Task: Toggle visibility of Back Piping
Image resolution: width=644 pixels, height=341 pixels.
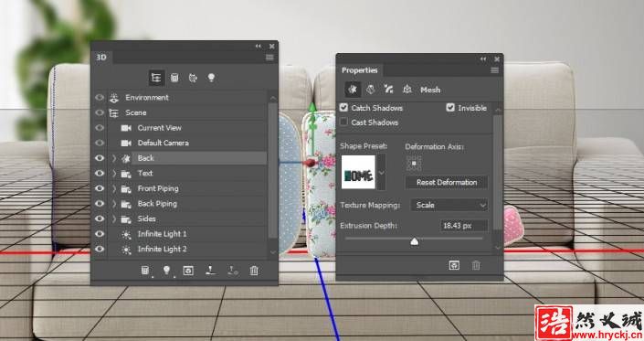Action: pos(100,203)
